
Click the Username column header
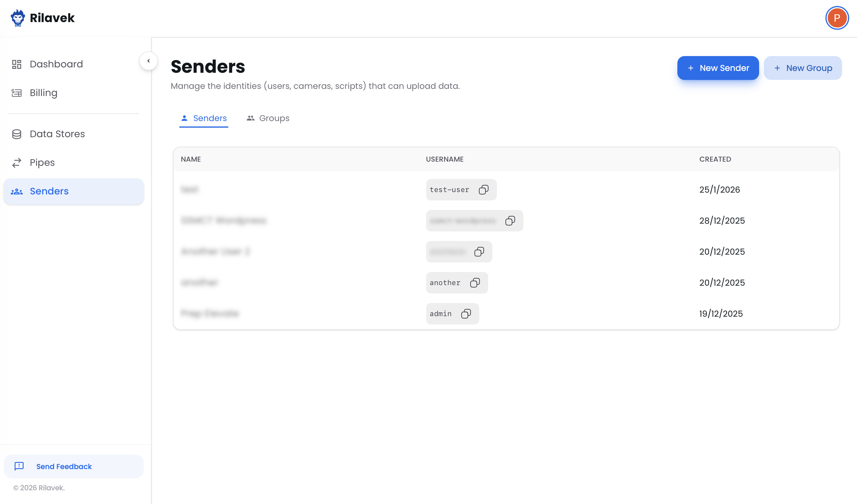tap(445, 159)
